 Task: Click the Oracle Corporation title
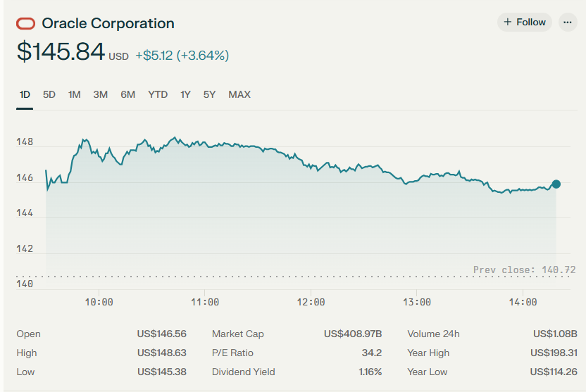point(108,23)
